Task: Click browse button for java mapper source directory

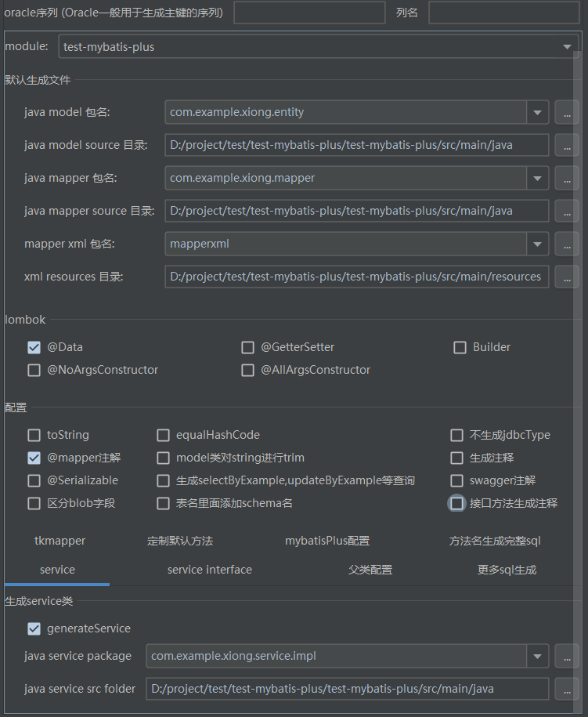Action: (x=566, y=211)
